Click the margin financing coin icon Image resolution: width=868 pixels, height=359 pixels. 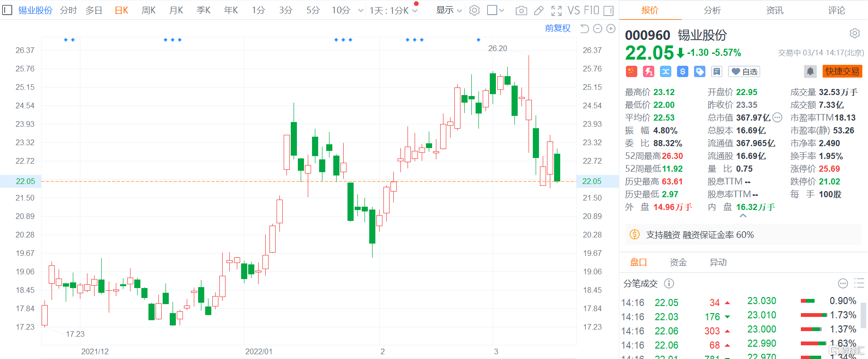click(x=634, y=235)
